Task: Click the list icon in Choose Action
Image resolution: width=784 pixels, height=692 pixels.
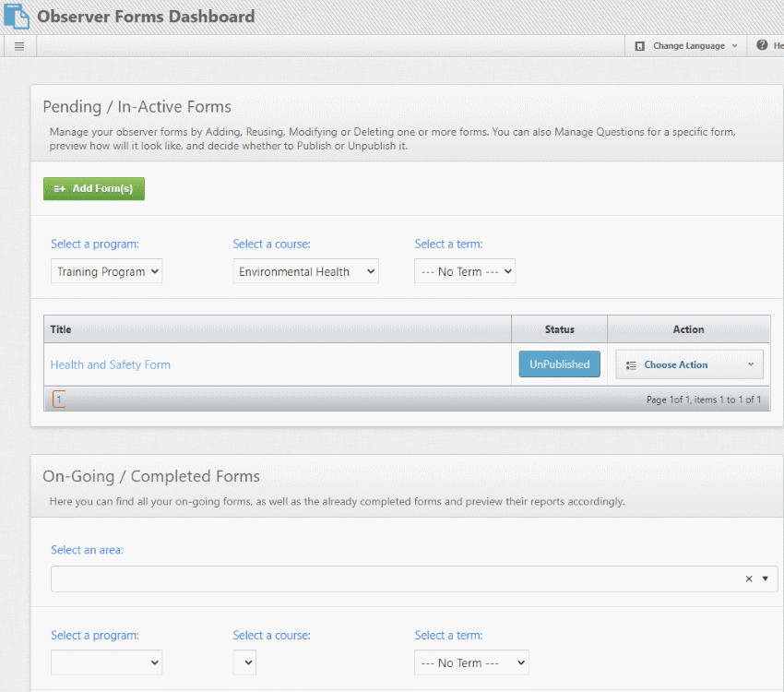Action: (x=631, y=365)
